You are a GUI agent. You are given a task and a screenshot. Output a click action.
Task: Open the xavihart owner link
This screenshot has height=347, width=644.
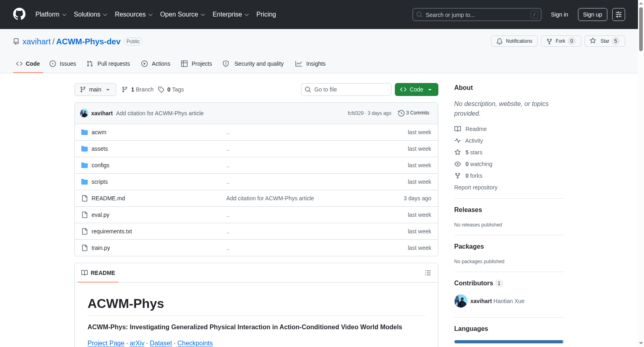click(37, 42)
